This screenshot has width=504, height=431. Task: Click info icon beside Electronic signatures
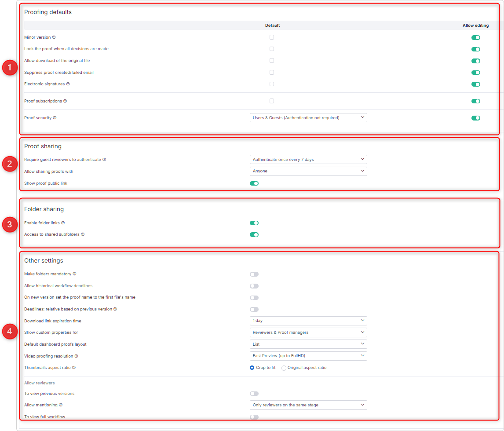tap(68, 84)
